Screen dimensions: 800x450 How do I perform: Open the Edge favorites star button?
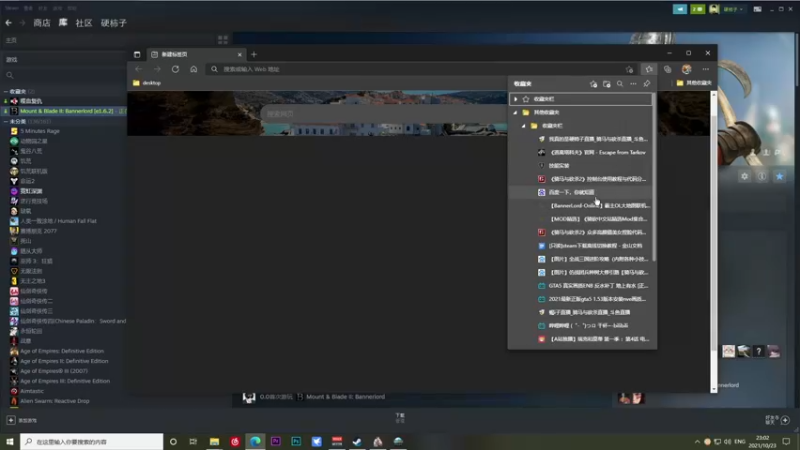click(x=649, y=69)
